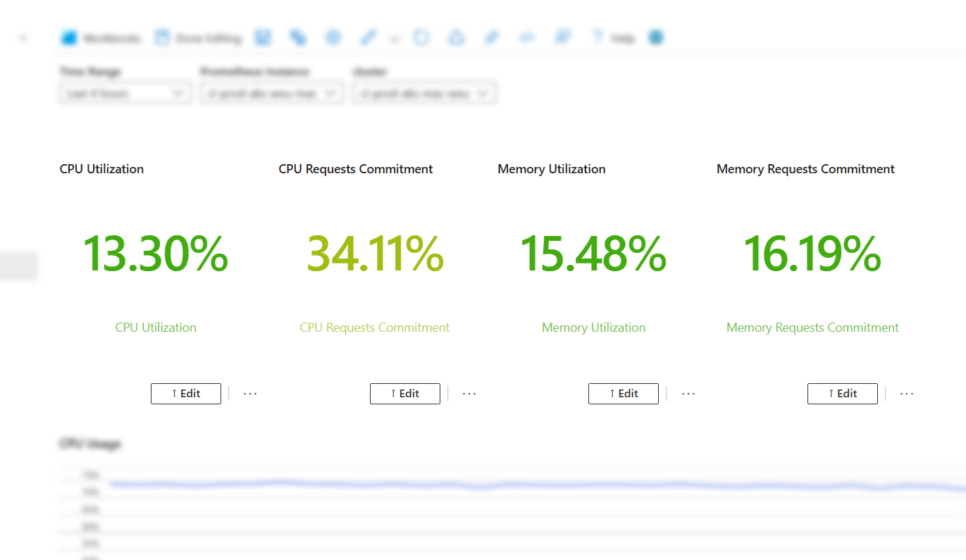Click the workbook settings gear icon
The image size is (966, 560).
333,37
